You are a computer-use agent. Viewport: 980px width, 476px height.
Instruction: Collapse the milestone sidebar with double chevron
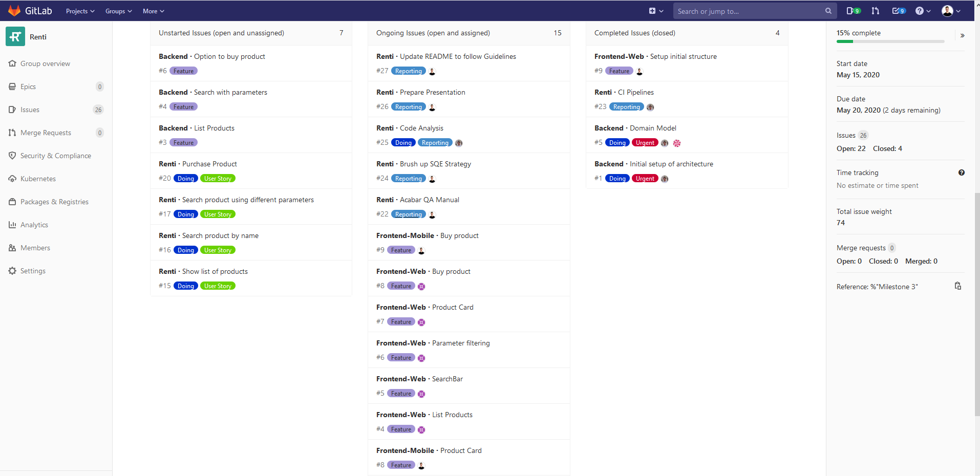click(963, 35)
